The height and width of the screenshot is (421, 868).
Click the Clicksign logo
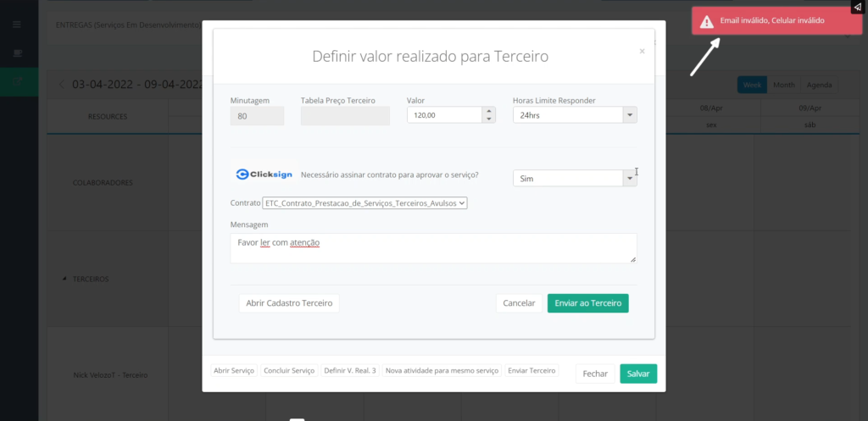coord(264,174)
